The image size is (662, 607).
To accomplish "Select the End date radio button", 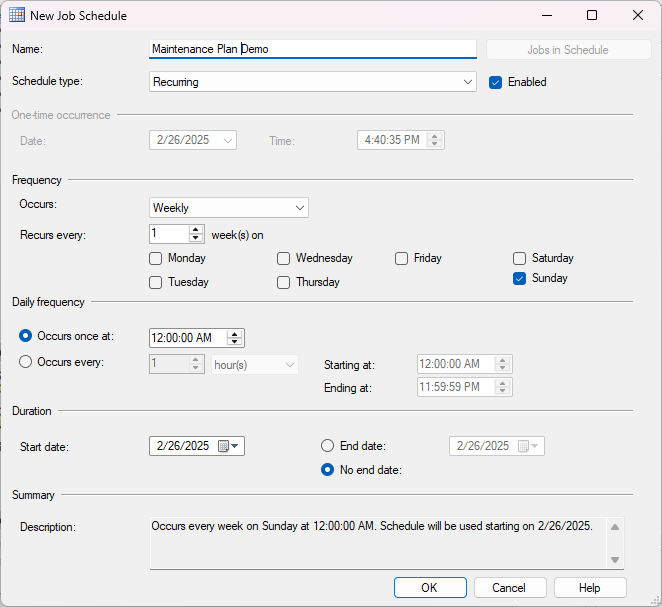I will pos(328,446).
